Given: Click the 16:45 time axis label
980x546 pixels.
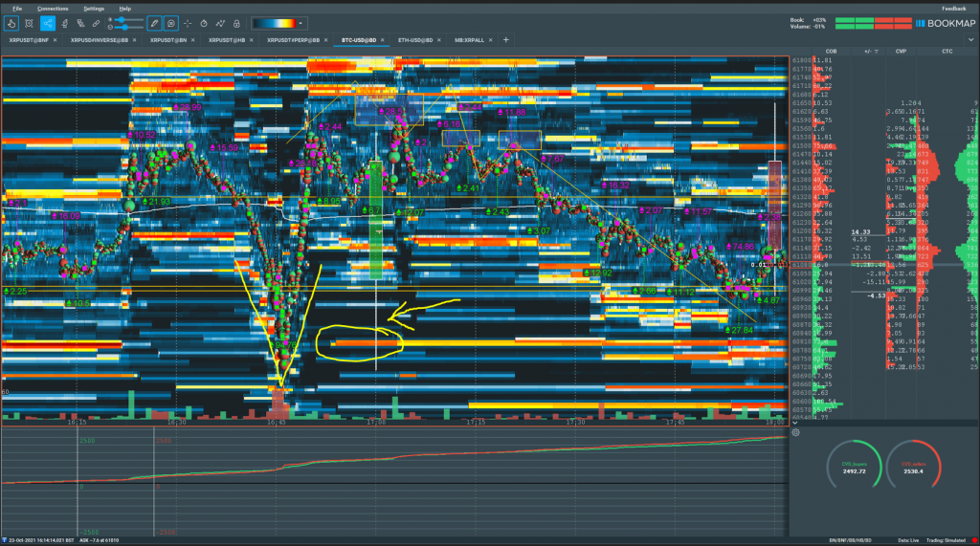Looking at the screenshot, I should (x=277, y=423).
